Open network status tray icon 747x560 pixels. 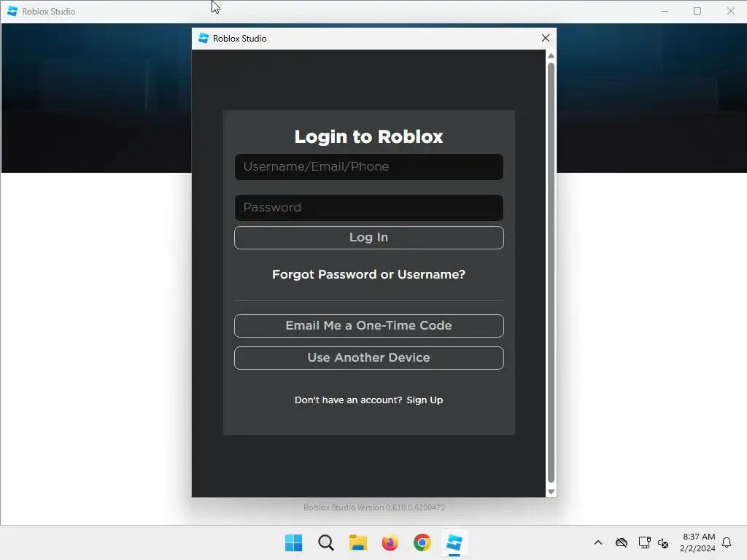[644, 542]
